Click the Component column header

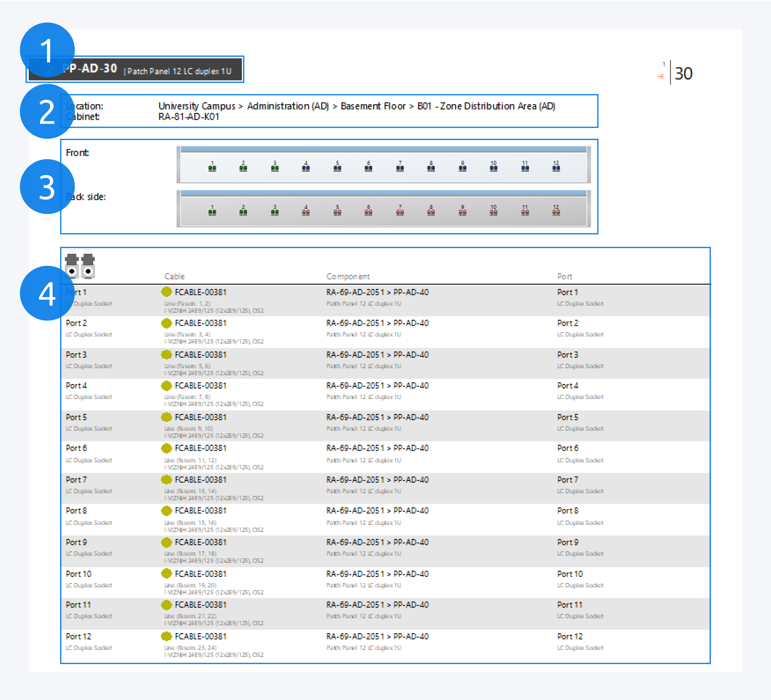348,277
